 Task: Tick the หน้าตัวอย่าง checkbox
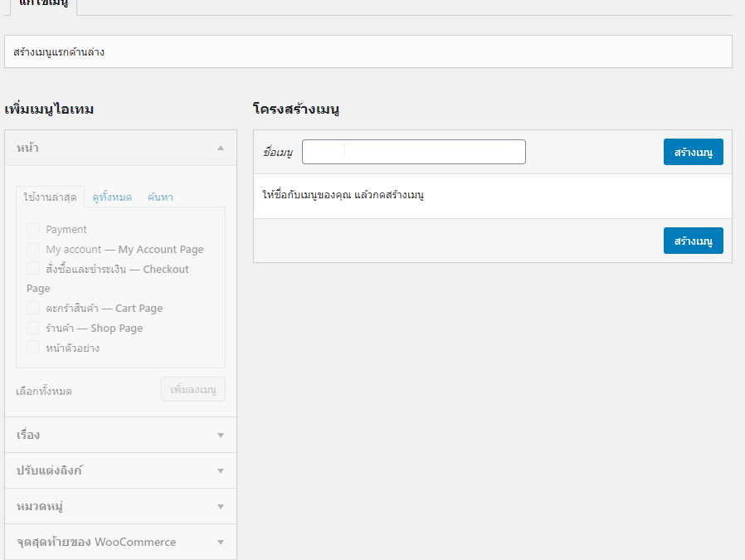(x=33, y=348)
